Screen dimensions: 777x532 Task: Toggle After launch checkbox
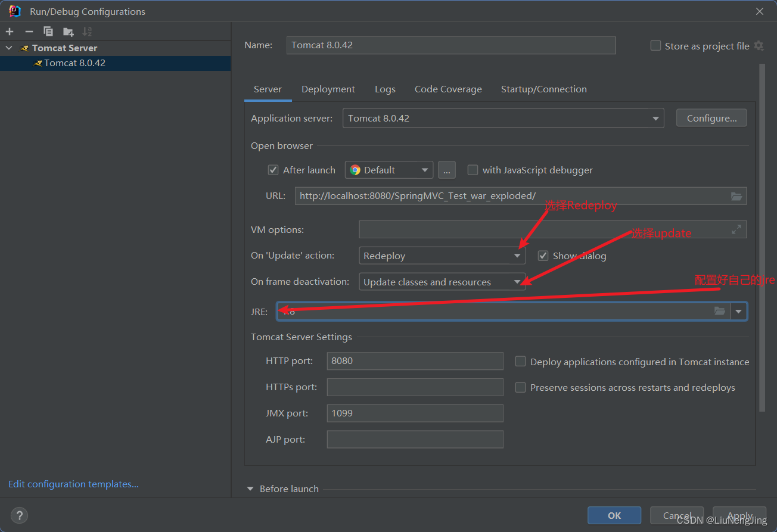[x=273, y=170]
